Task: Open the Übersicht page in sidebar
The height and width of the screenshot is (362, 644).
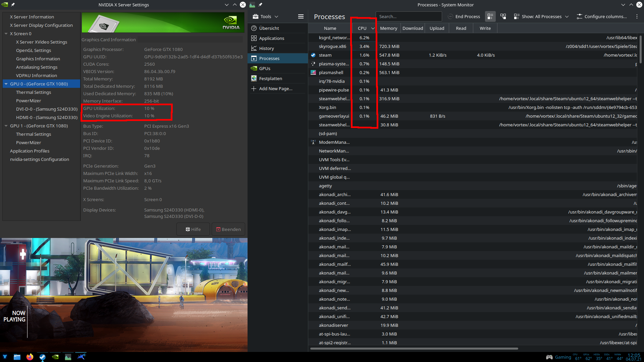Action: tap(278, 28)
